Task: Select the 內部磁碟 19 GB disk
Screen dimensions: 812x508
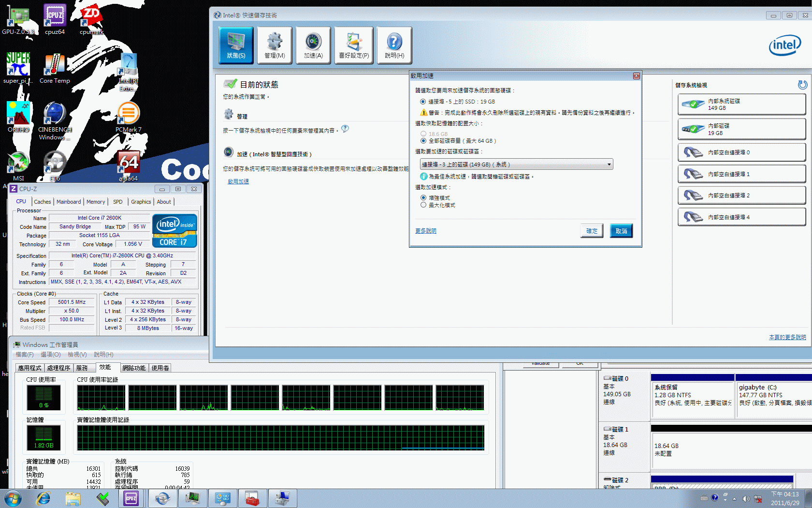Action: coord(741,129)
